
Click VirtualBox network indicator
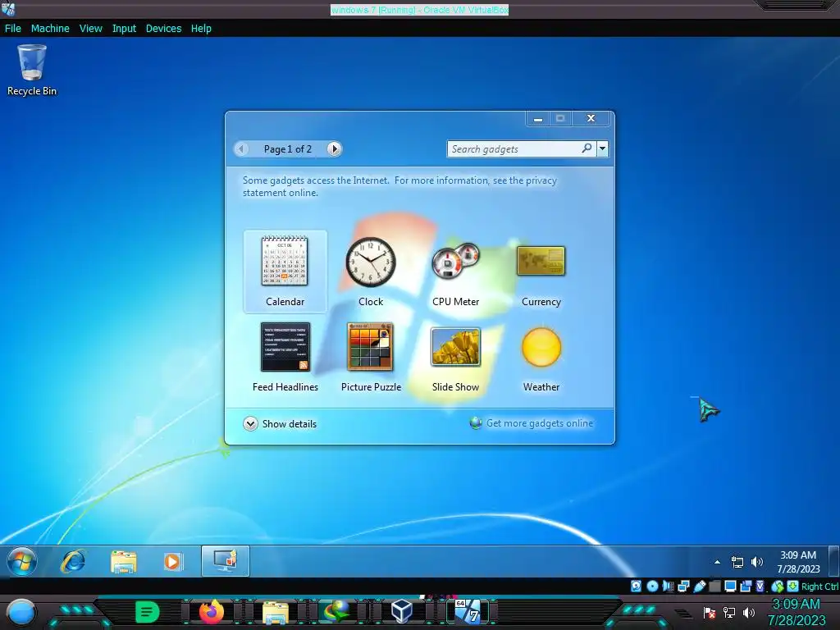683,586
